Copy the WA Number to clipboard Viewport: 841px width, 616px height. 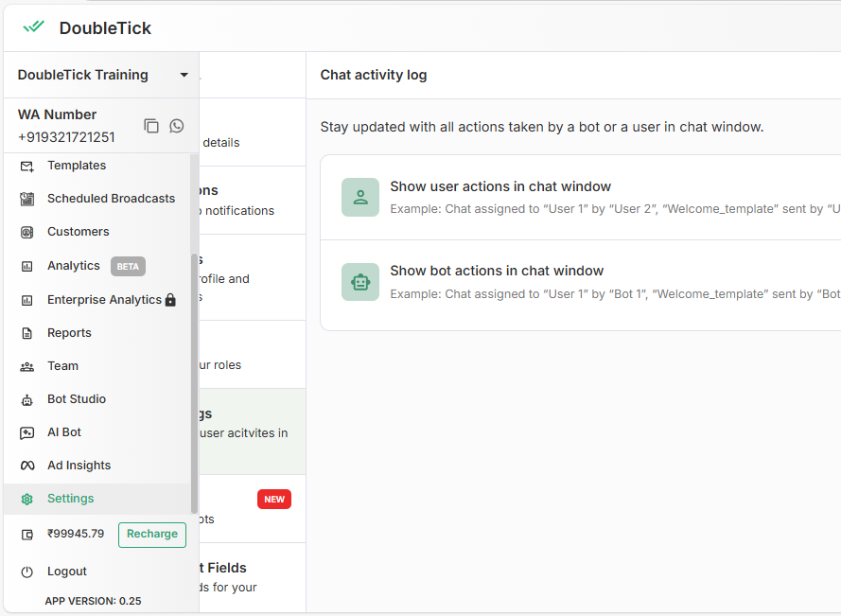[151, 126]
